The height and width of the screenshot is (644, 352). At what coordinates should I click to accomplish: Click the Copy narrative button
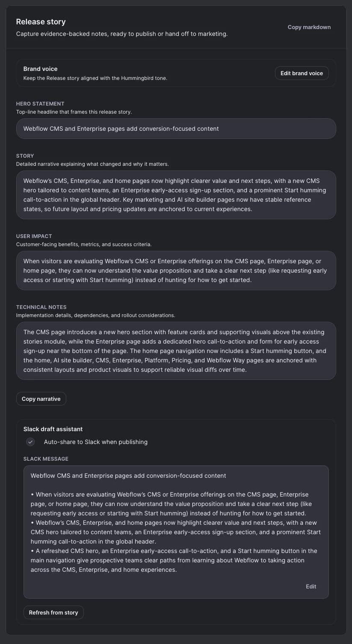click(41, 399)
